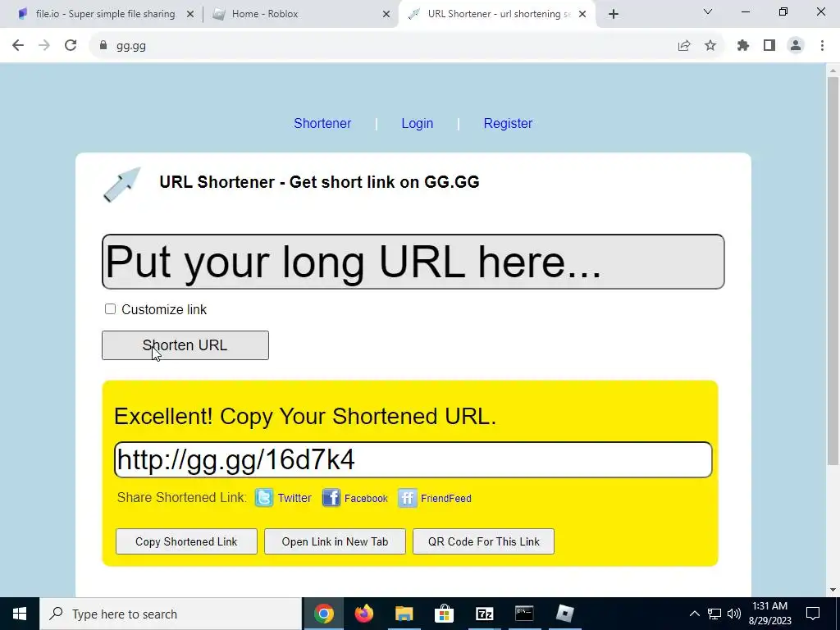Click the FriendFeed share text link
The image size is (840, 630).
tap(445, 498)
